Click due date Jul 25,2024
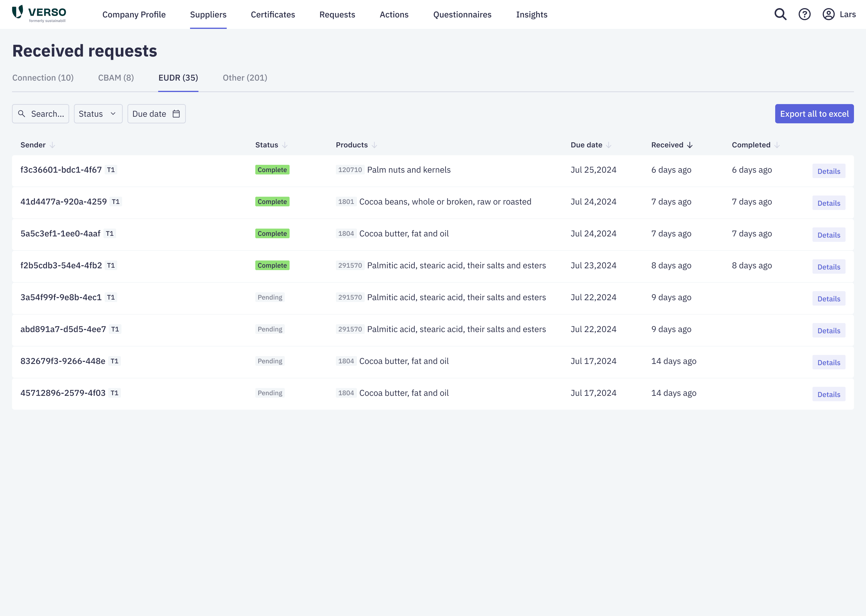Image resolution: width=866 pixels, height=616 pixels. 593,170
